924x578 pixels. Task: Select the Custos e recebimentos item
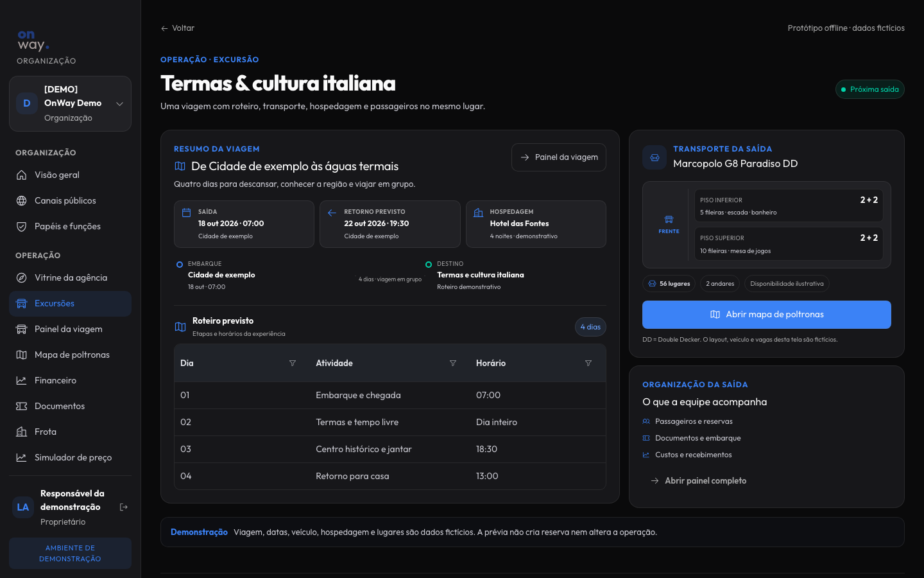click(x=687, y=455)
